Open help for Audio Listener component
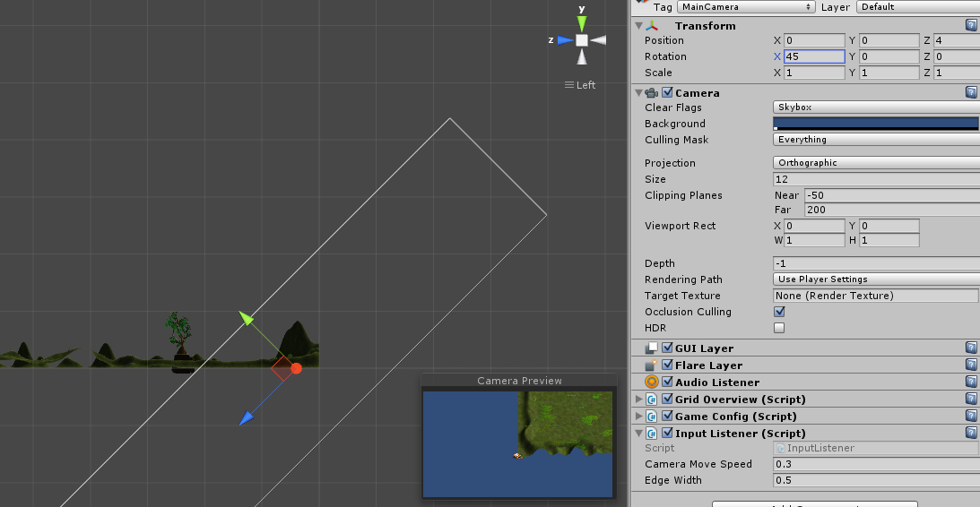980x507 pixels. click(x=971, y=382)
